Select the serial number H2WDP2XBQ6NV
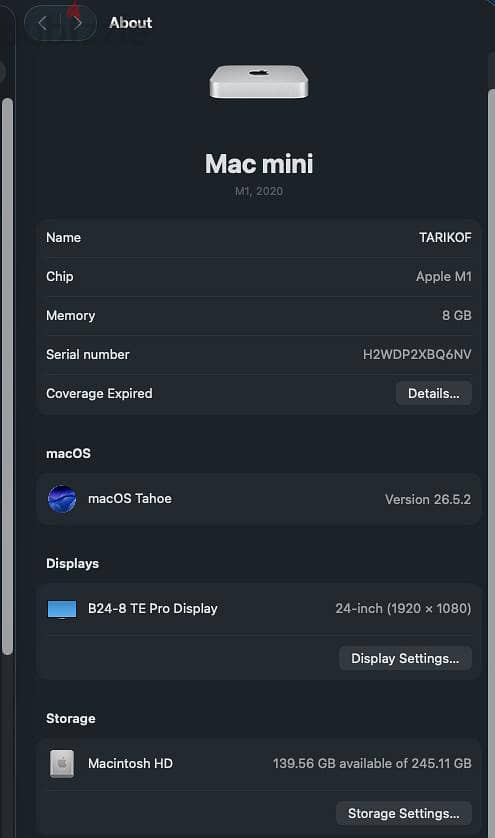 417,354
